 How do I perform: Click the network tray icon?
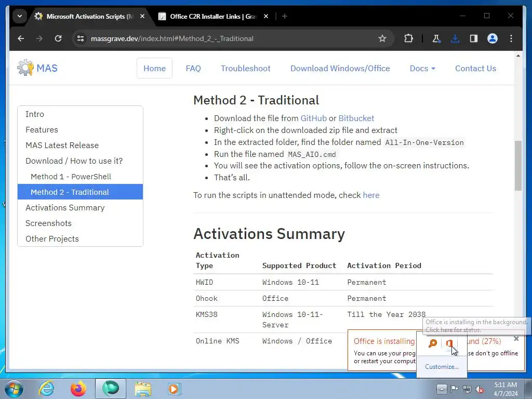(467, 389)
